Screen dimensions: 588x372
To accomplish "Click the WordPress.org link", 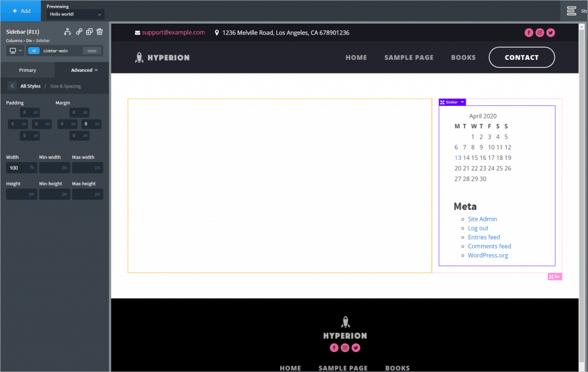I will pyautogui.click(x=488, y=255).
